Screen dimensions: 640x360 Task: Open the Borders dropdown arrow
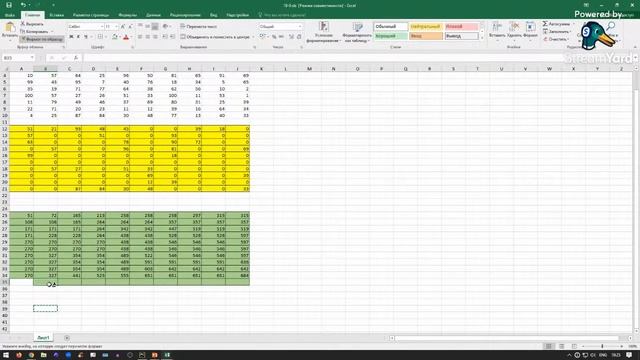(x=105, y=37)
